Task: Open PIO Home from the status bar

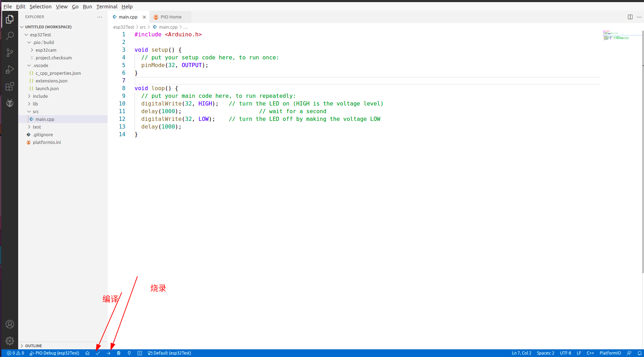Action: [87, 353]
